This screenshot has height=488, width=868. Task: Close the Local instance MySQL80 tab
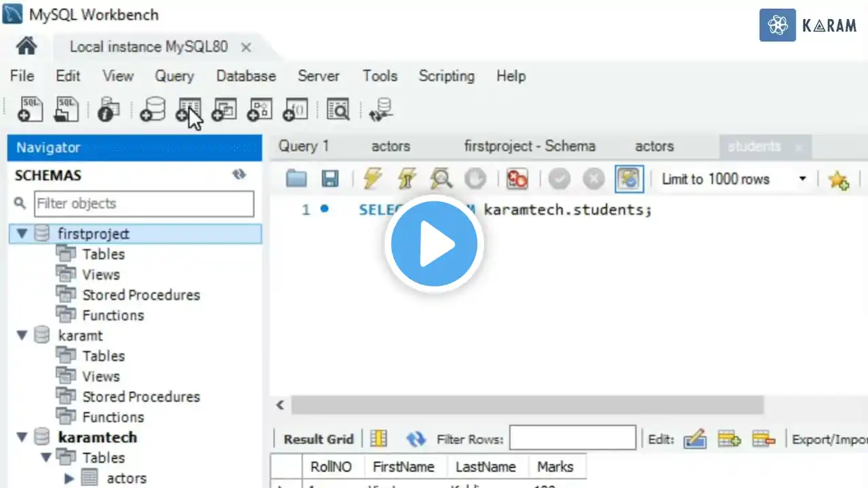(246, 47)
